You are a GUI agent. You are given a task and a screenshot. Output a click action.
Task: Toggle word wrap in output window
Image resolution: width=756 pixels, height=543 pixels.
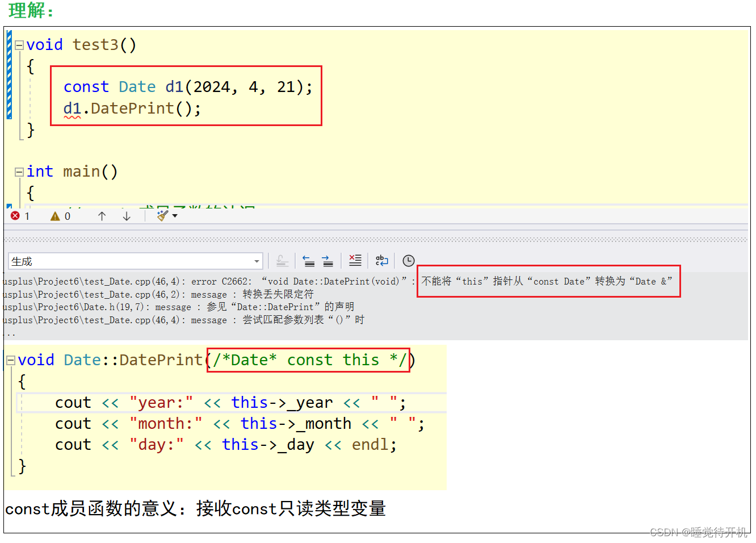click(x=382, y=261)
